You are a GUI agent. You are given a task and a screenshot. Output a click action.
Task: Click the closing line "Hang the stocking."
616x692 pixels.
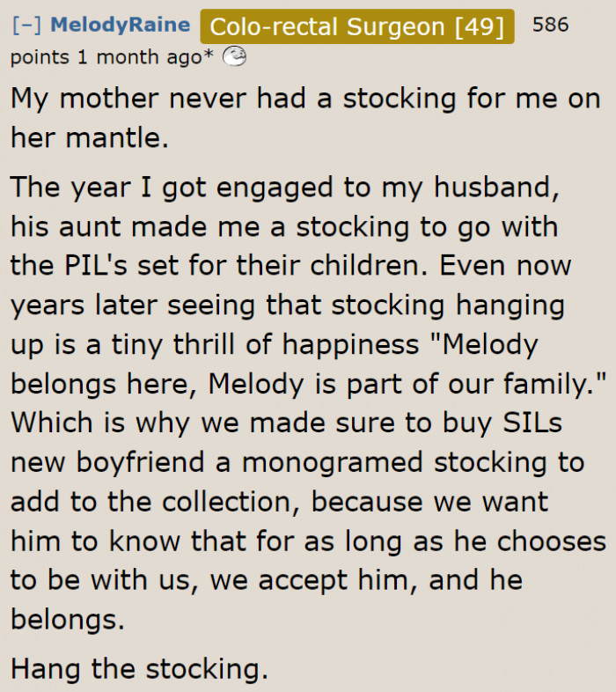pos(139,669)
